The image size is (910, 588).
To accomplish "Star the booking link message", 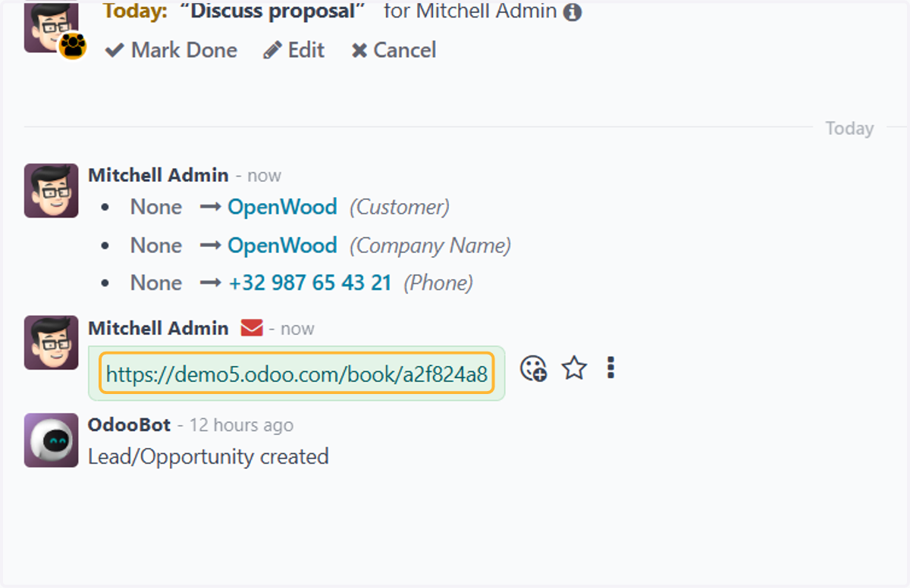I will click(x=574, y=369).
